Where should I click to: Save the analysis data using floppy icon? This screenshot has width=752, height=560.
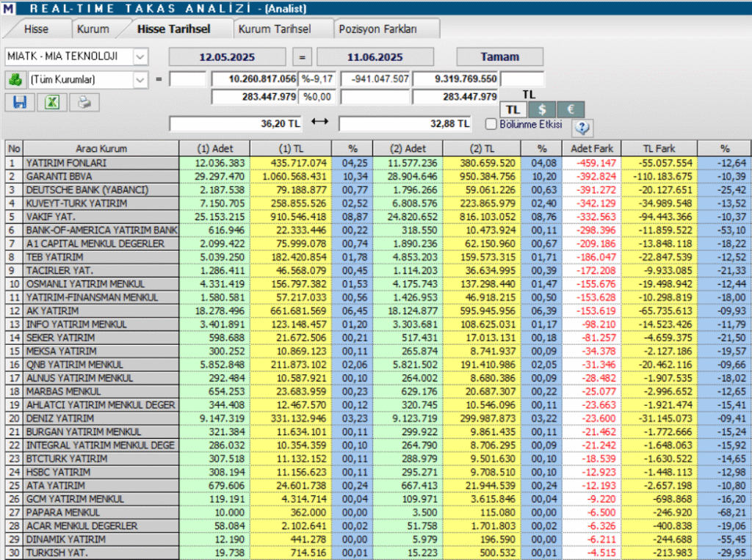coord(20,102)
